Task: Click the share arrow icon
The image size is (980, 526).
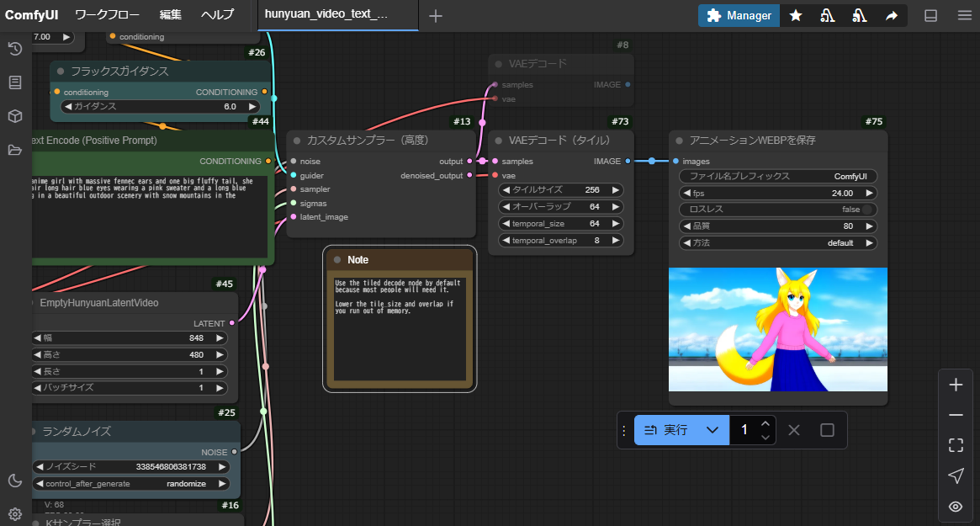Action: tap(892, 16)
